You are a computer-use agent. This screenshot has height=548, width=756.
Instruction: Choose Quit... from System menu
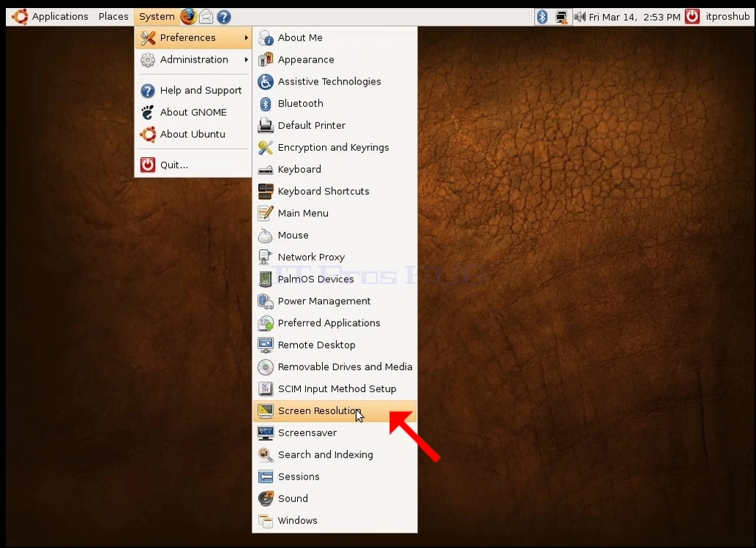click(x=193, y=165)
